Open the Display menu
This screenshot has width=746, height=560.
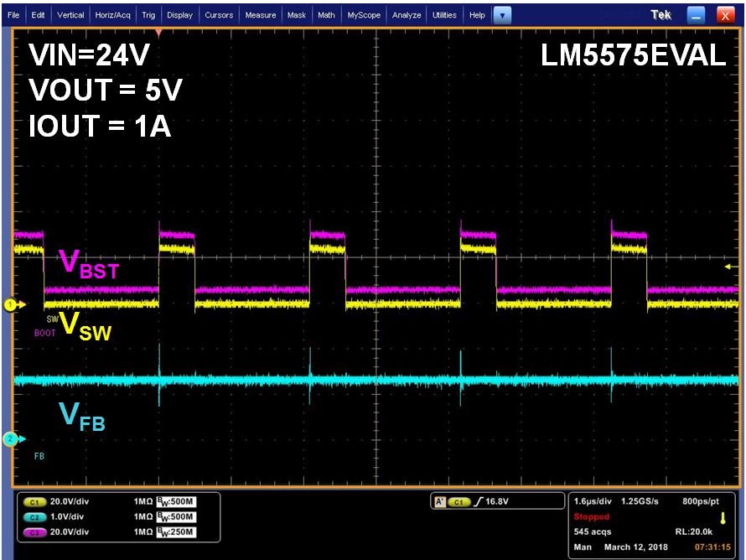pyautogui.click(x=180, y=15)
